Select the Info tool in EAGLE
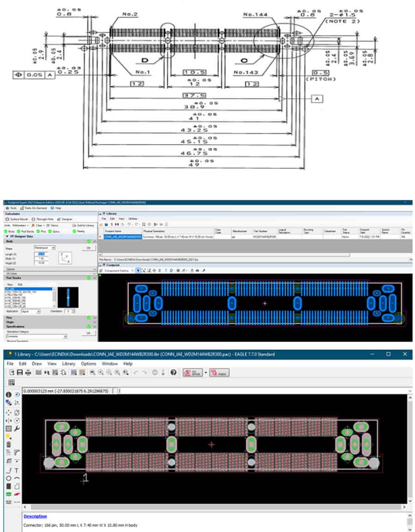Viewport: 415px width, 532px height. (x=9, y=395)
